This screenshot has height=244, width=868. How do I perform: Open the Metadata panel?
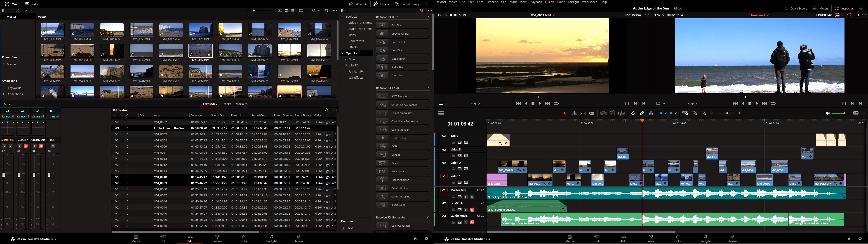click(x=358, y=4)
